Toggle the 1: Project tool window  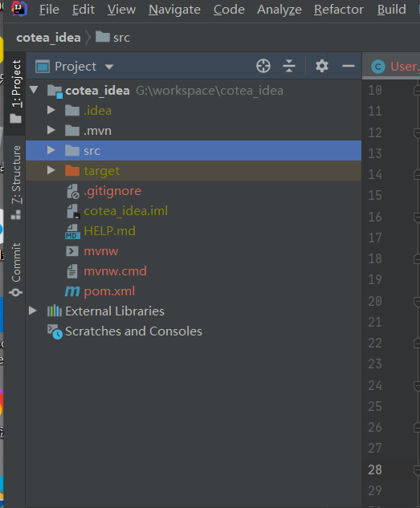tap(15, 91)
